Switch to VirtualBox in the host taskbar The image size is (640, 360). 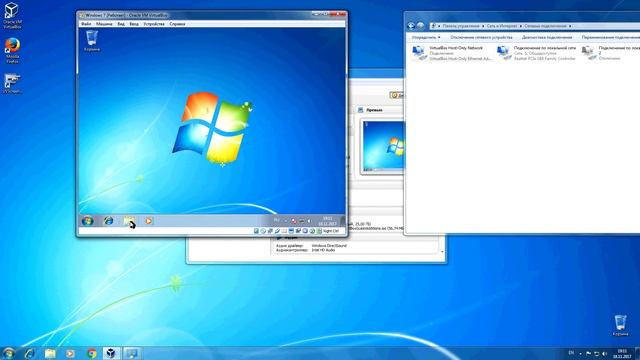tap(111, 353)
